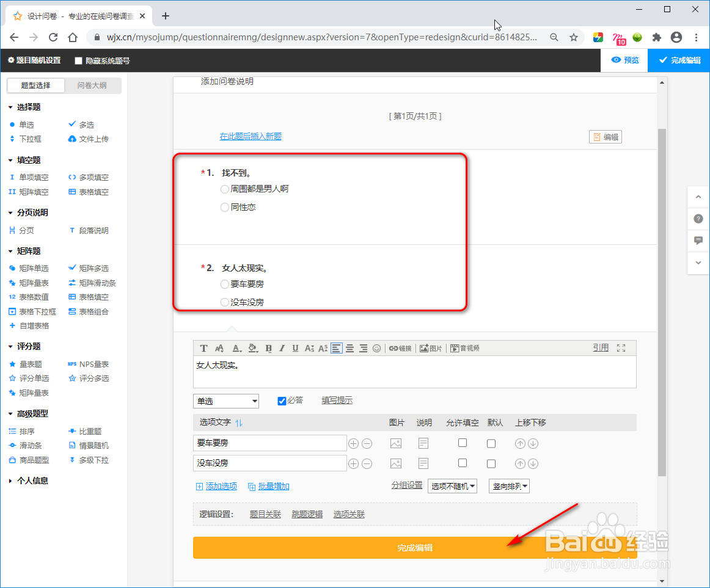Click 批量增加 link
Viewport: 710px width, 588px height.
[x=268, y=487]
